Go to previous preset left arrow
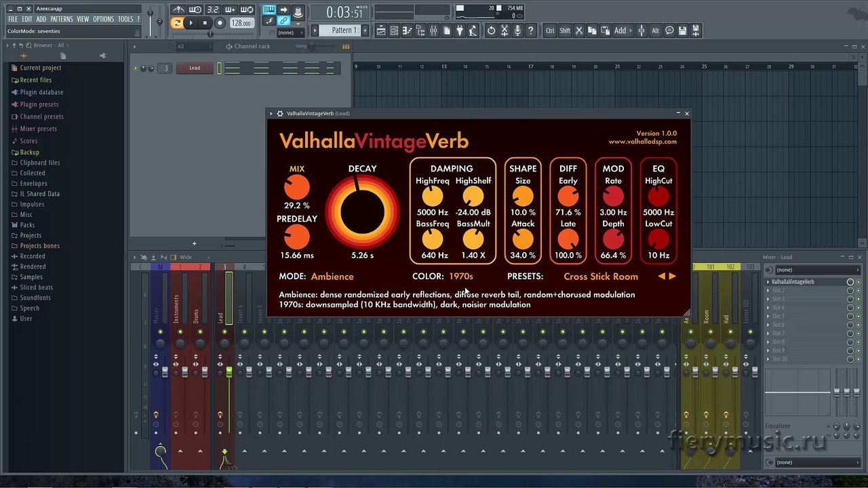Viewport: 868px width, 488px height. (662, 277)
